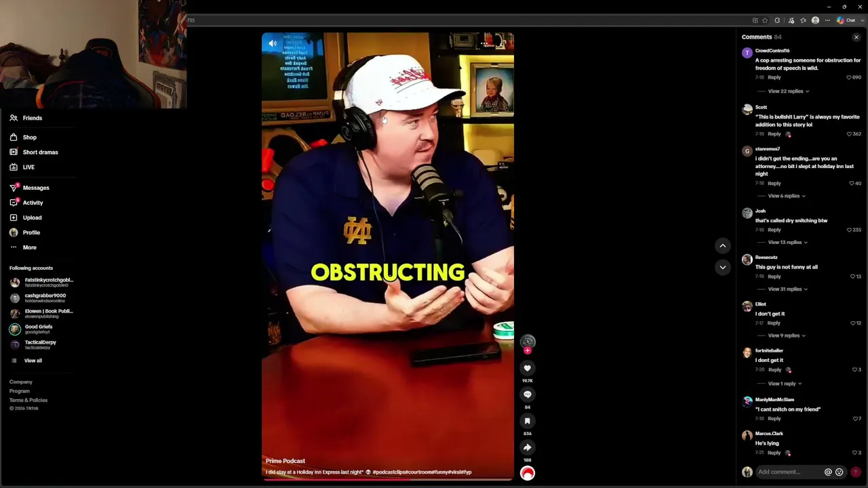The image size is (868, 488).
Task: Open the Shop page
Action: [30, 138]
